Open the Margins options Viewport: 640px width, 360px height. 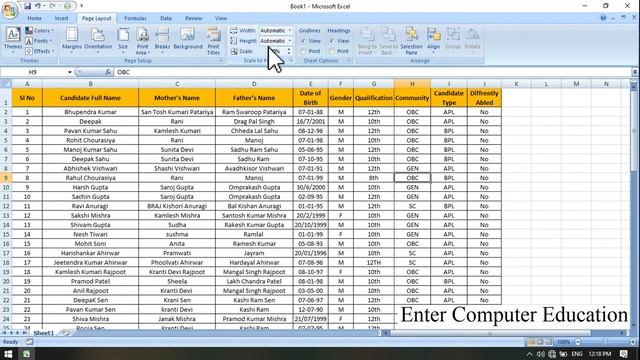click(x=72, y=41)
